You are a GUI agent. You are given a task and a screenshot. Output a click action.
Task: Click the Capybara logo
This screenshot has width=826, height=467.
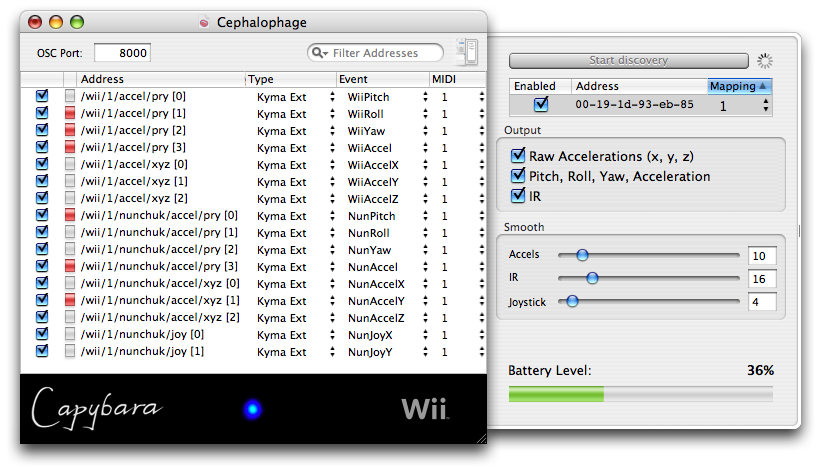click(x=96, y=409)
